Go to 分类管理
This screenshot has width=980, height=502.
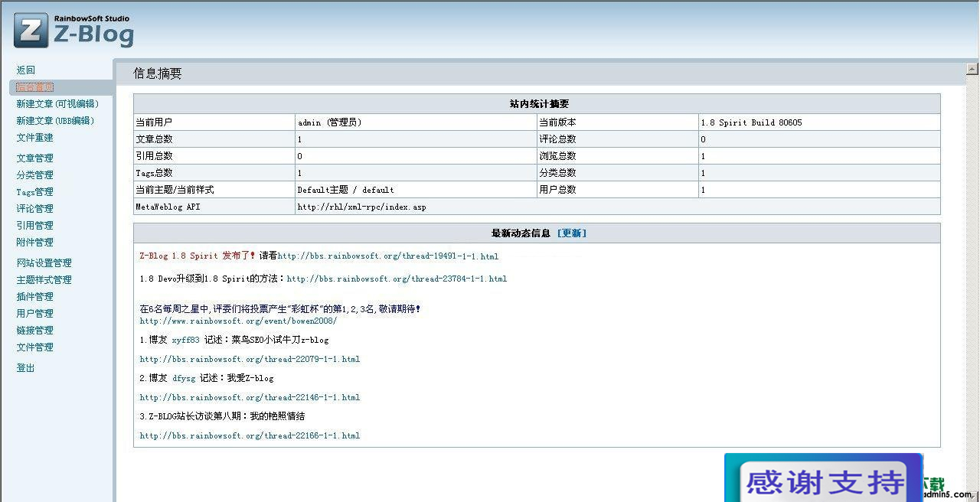tap(35, 175)
